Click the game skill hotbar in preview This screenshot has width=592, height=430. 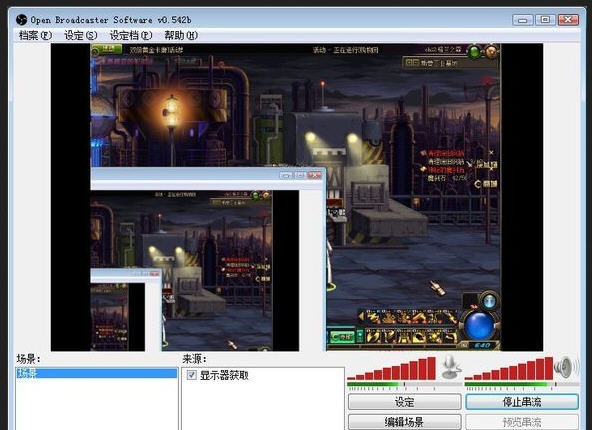409,327
